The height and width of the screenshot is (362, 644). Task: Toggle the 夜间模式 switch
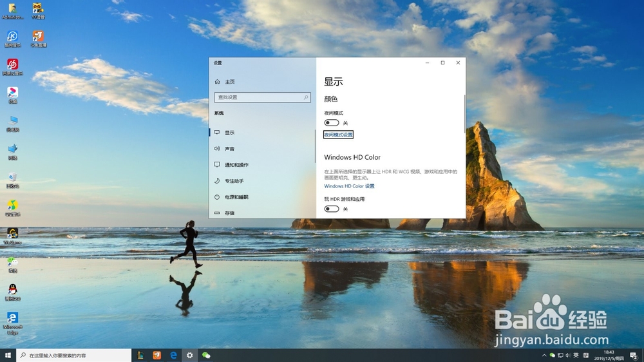click(332, 123)
